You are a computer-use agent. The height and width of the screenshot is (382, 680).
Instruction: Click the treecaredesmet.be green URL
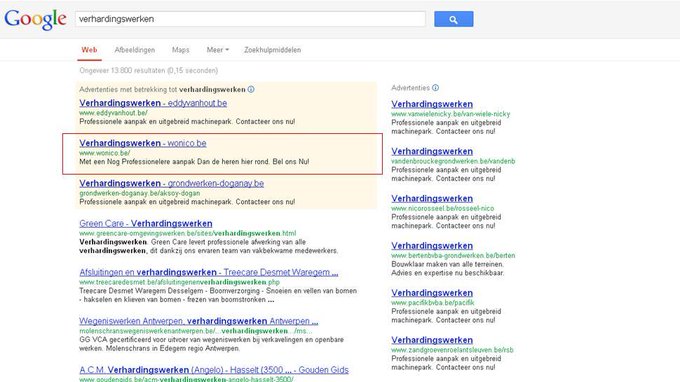tap(180, 282)
